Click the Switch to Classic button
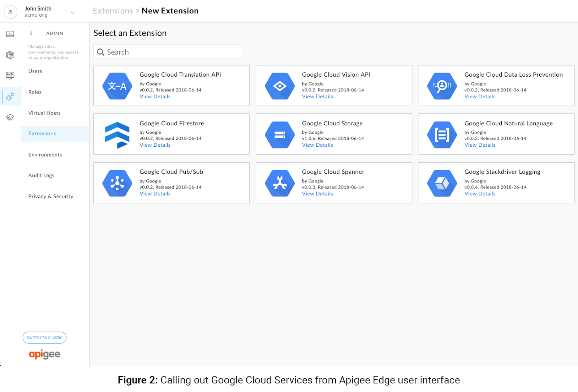This screenshot has width=578, height=392. click(44, 337)
